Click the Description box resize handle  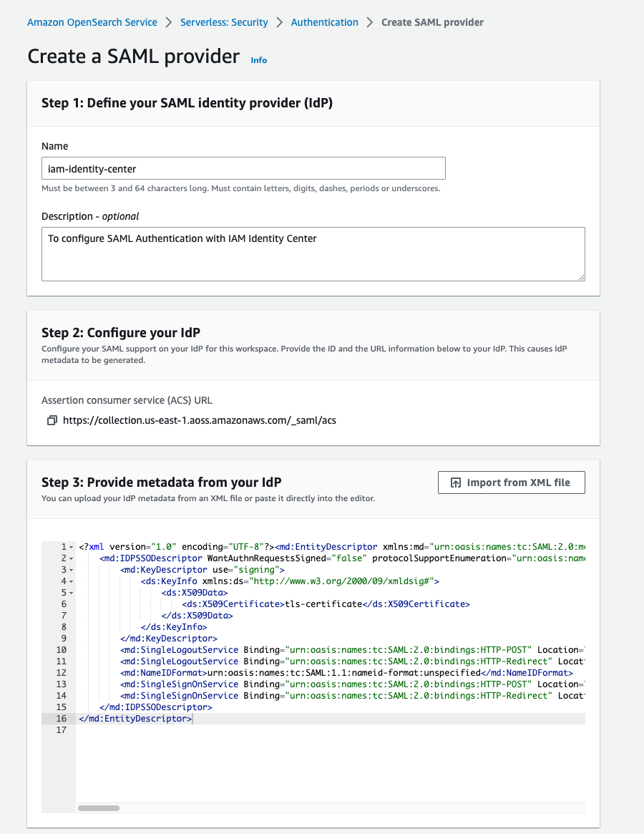pos(581,276)
